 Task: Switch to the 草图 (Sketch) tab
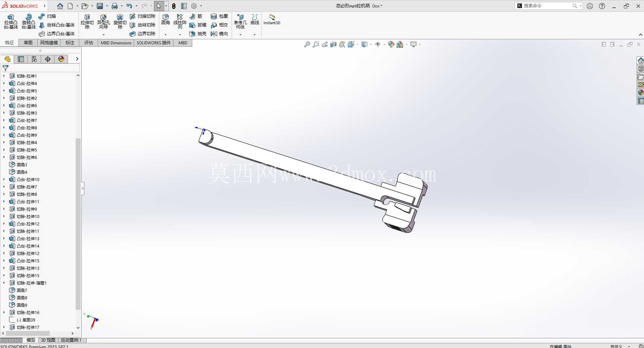28,43
